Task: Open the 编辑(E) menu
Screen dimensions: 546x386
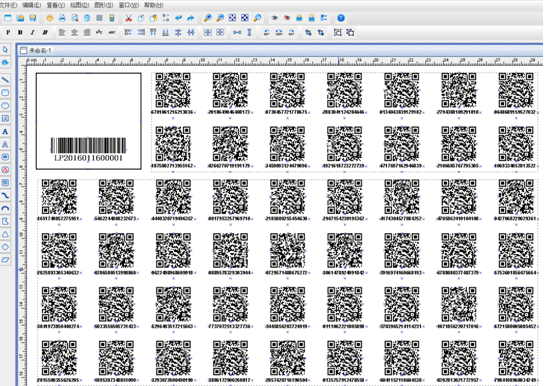Action: 31,5
